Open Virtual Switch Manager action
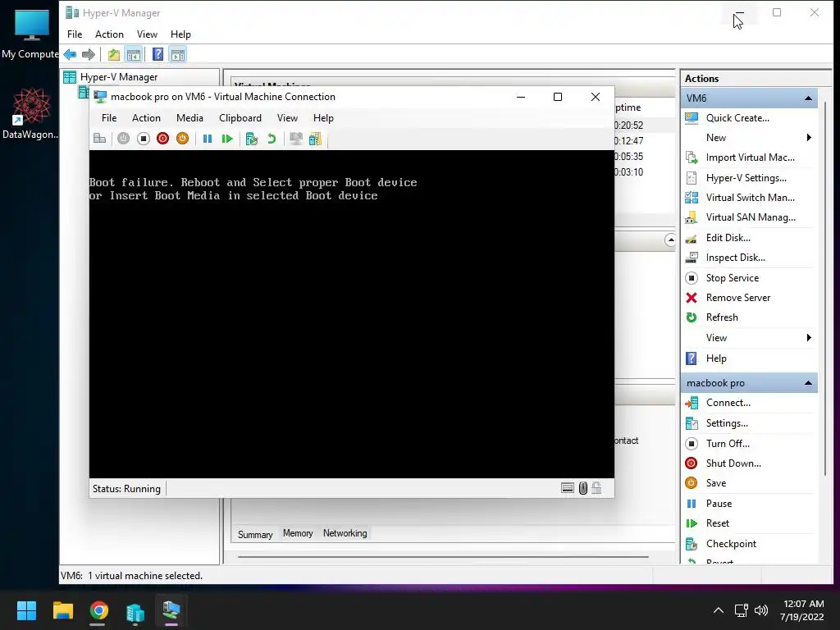Viewport: 840px width, 630px height. [x=748, y=198]
